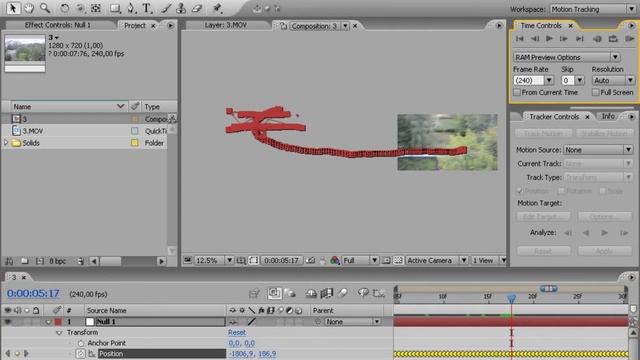Toggle Position checkbox in Tracker Controls

point(520,191)
